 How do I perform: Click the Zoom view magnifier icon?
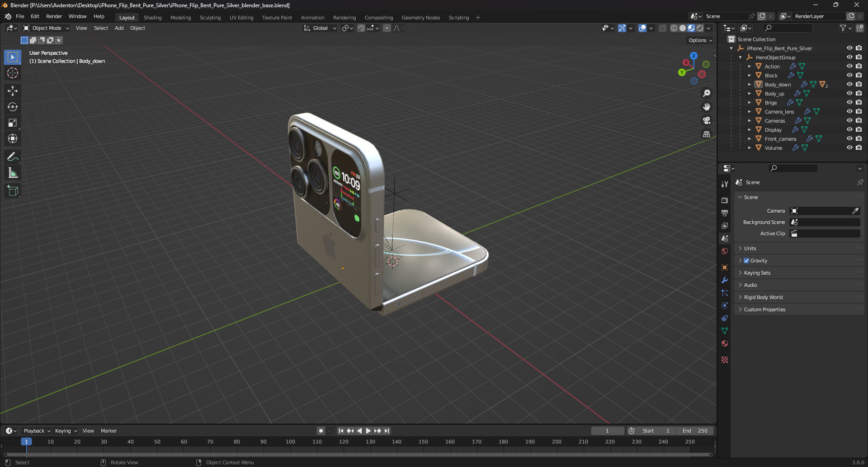(706, 93)
